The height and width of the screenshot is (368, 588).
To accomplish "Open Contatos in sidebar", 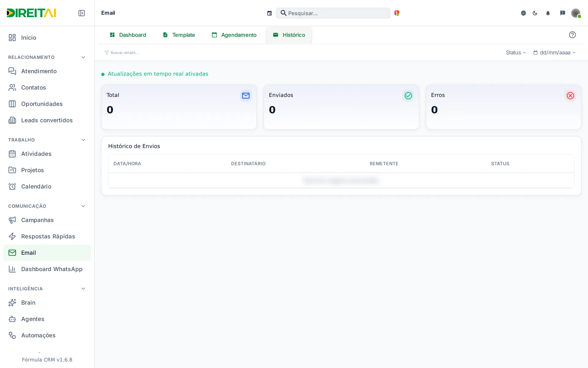I will tap(47, 87).
